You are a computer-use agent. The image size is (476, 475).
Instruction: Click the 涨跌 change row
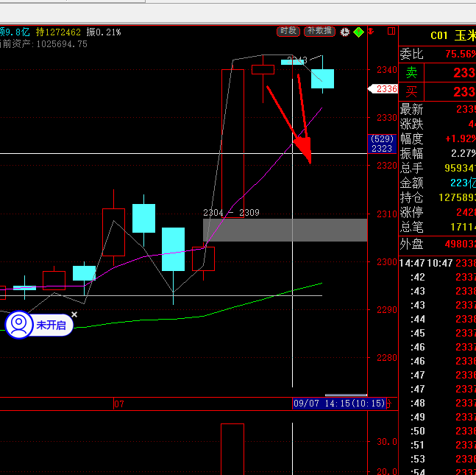[438, 124]
